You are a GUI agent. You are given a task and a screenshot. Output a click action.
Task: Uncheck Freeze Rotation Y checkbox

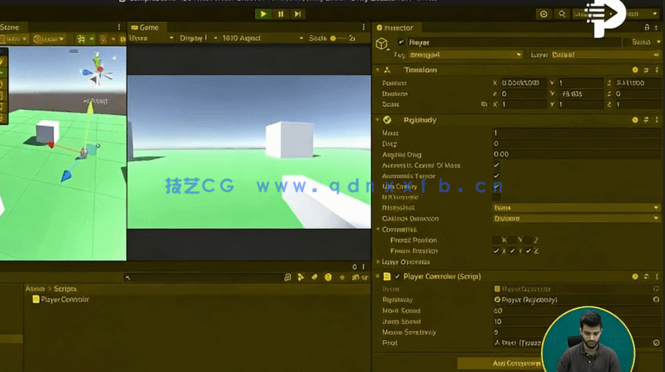pos(513,251)
